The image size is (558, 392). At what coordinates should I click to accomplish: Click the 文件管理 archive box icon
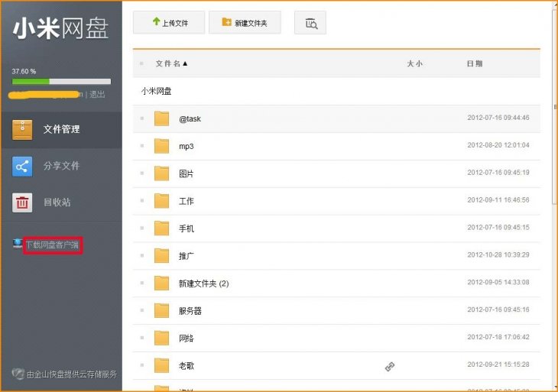[x=22, y=129]
